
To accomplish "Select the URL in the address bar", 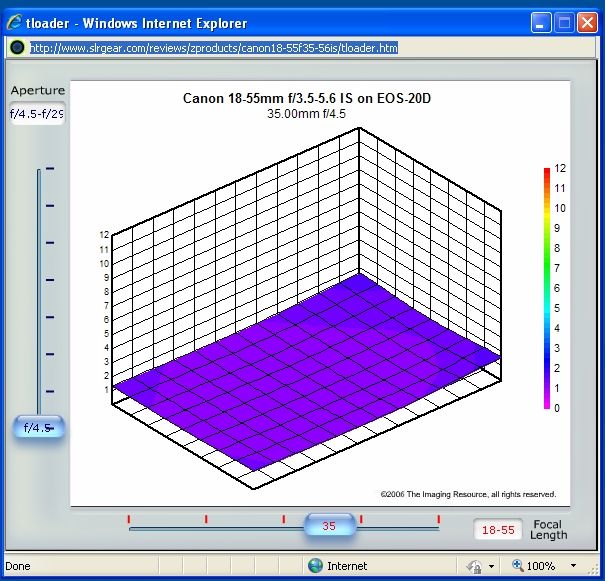I will click(214, 47).
